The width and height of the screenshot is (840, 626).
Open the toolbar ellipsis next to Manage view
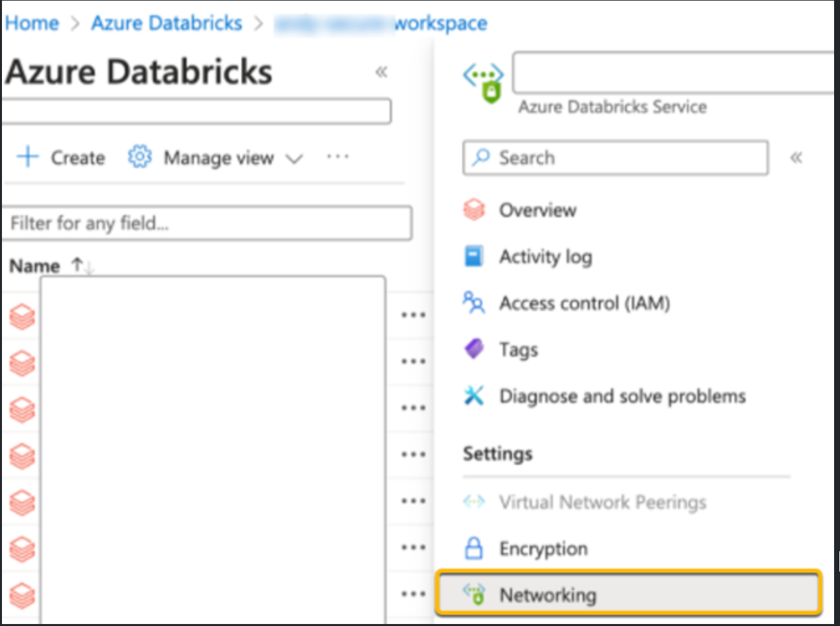[x=337, y=156]
